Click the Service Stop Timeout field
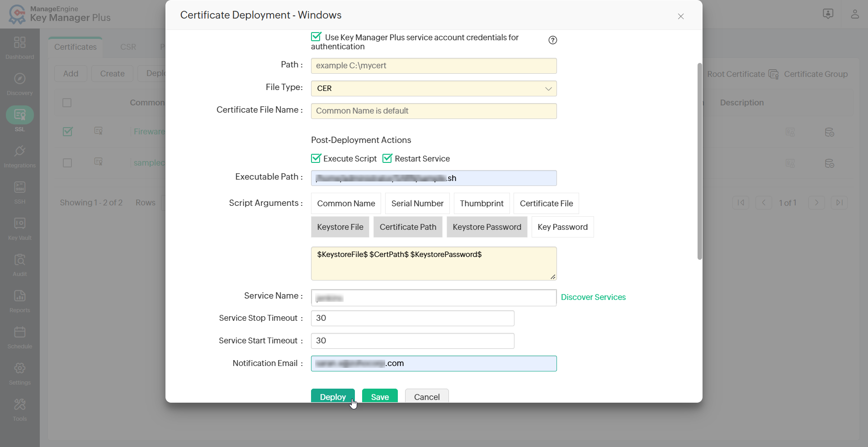 (412, 318)
